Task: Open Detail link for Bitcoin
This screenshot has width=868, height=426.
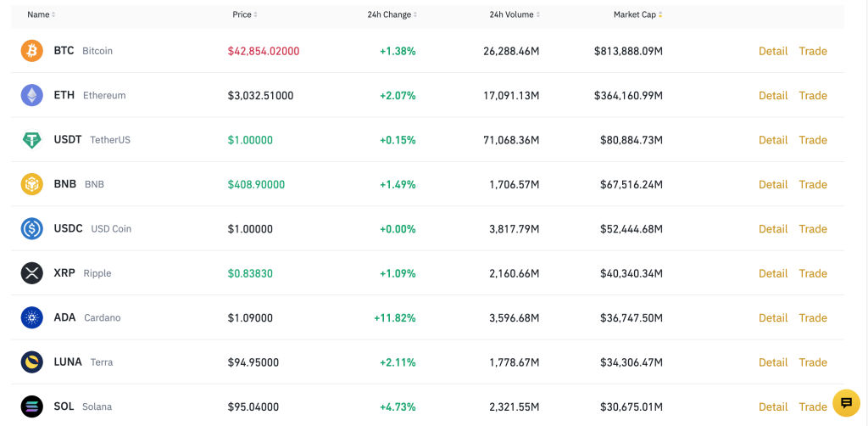Action: pyautogui.click(x=773, y=51)
